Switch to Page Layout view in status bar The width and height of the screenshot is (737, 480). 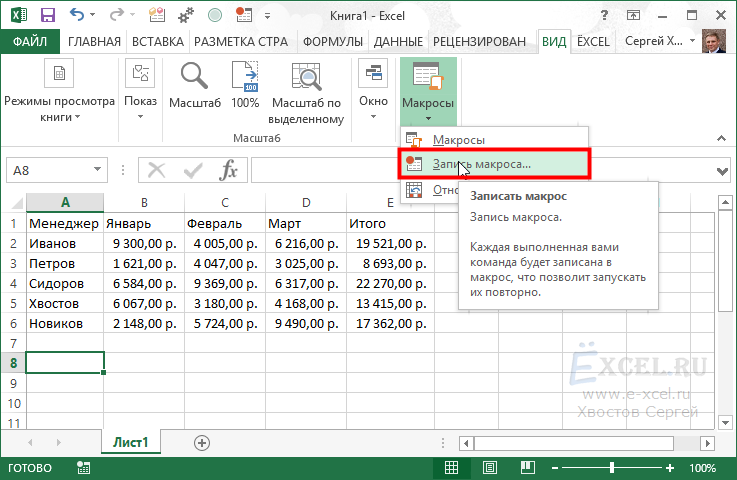click(490, 468)
